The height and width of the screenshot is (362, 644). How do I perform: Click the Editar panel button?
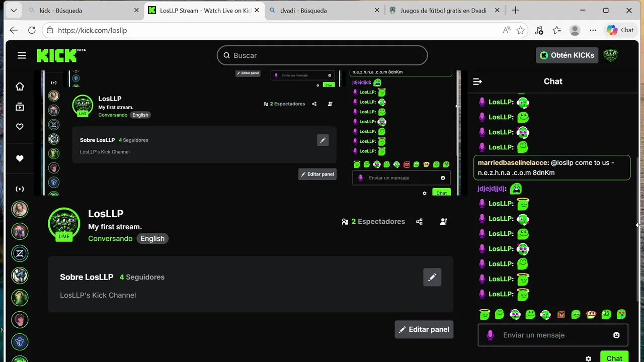[424, 329]
